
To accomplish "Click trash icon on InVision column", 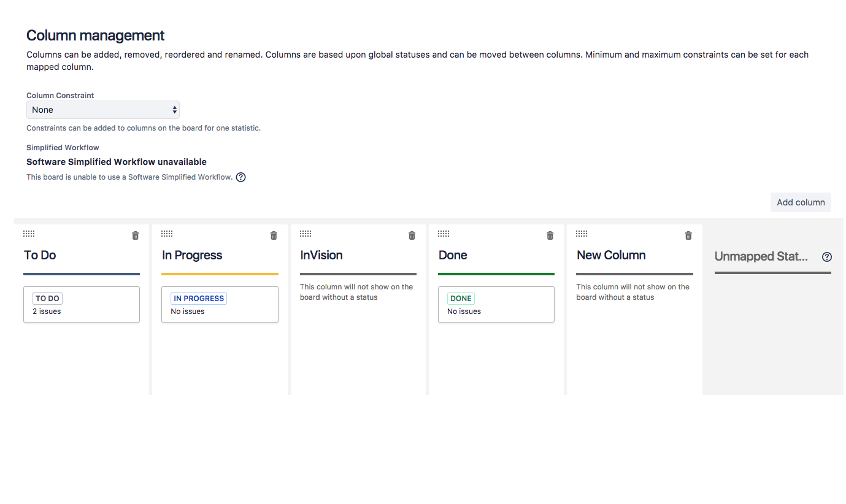I will (412, 235).
